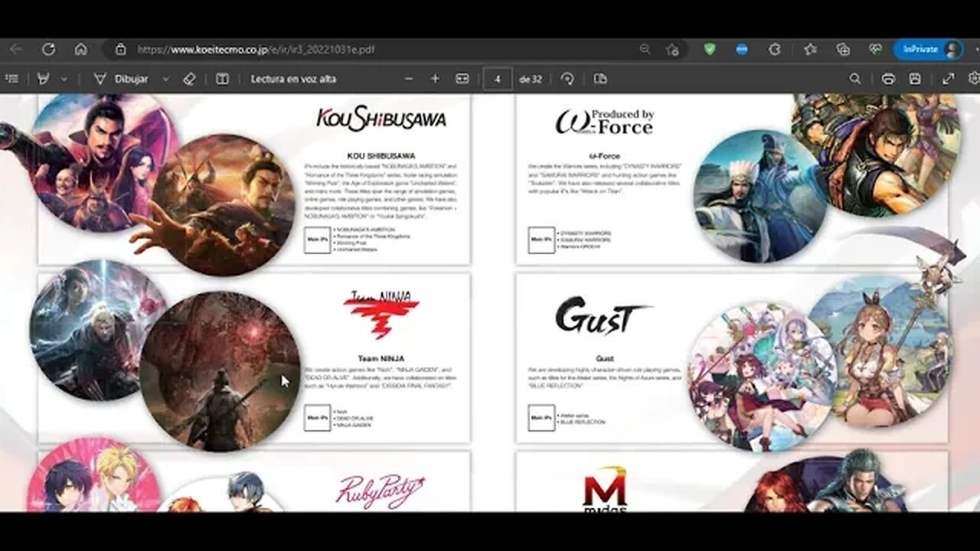This screenshot has height=551, width=980.
Task: Open the blue circle extension icon
Action: 741,49
